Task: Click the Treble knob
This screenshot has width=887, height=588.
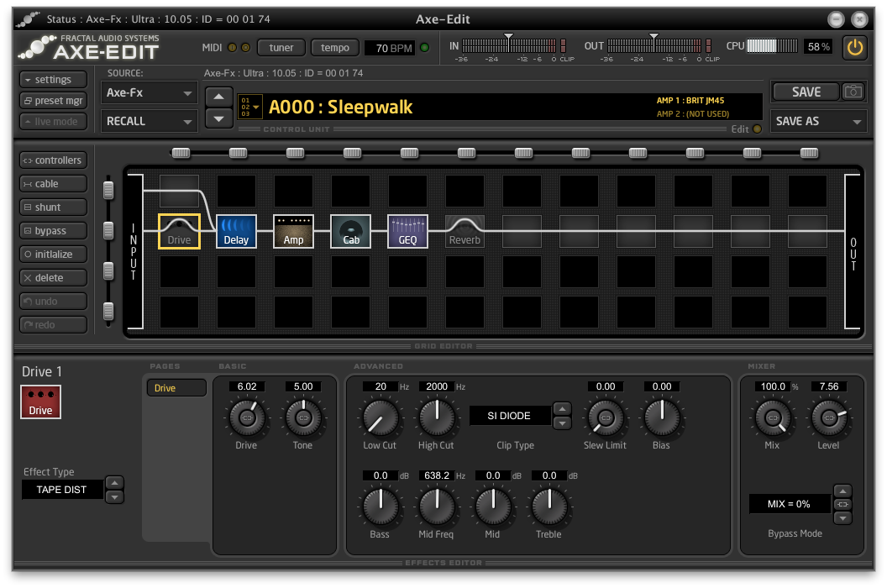Action: [549, 507]
